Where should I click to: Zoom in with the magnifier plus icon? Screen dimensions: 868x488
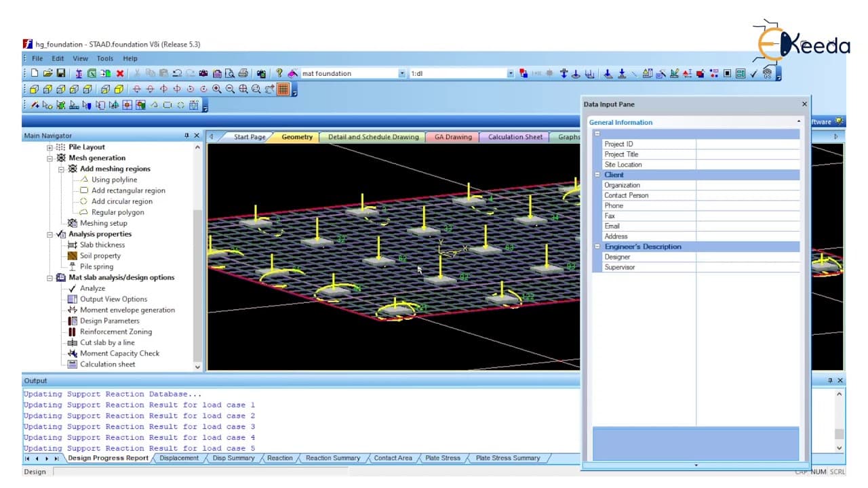pos(217,89)
